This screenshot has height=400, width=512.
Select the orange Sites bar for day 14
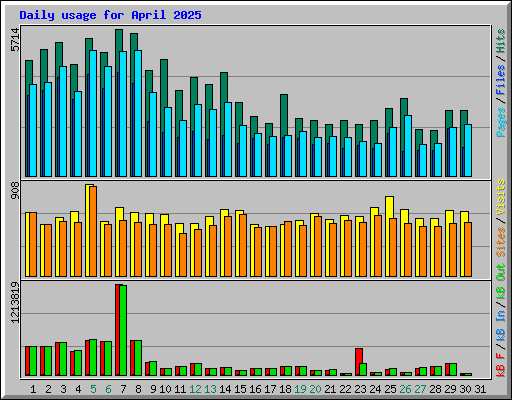click(228, 246)
